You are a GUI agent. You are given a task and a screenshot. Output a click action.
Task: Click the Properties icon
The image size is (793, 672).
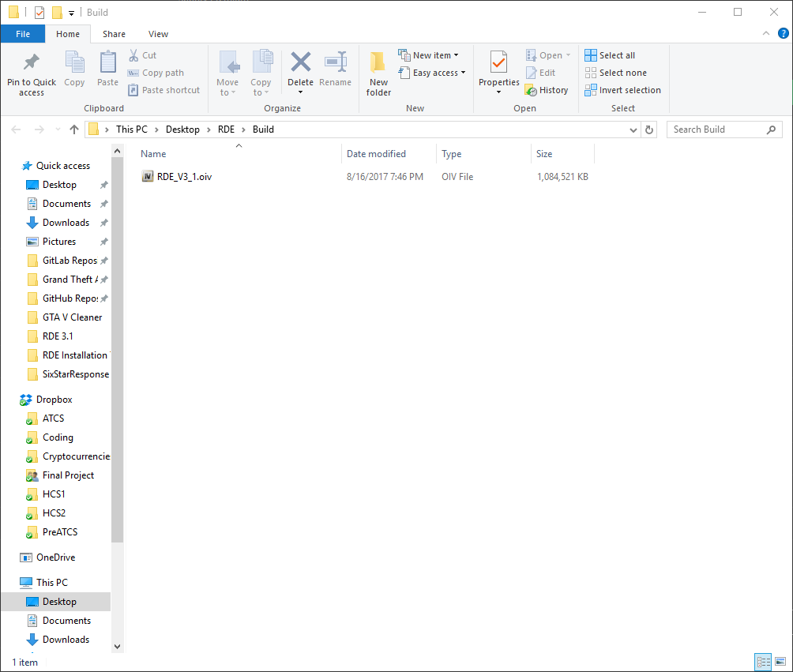click(x=498, y=62)
